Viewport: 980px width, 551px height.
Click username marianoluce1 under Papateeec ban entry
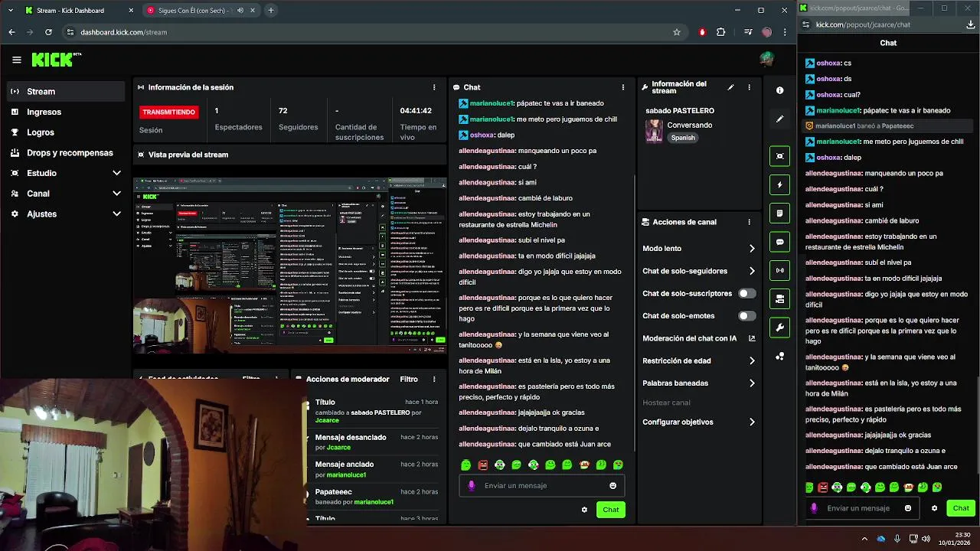tap(374, 502)
